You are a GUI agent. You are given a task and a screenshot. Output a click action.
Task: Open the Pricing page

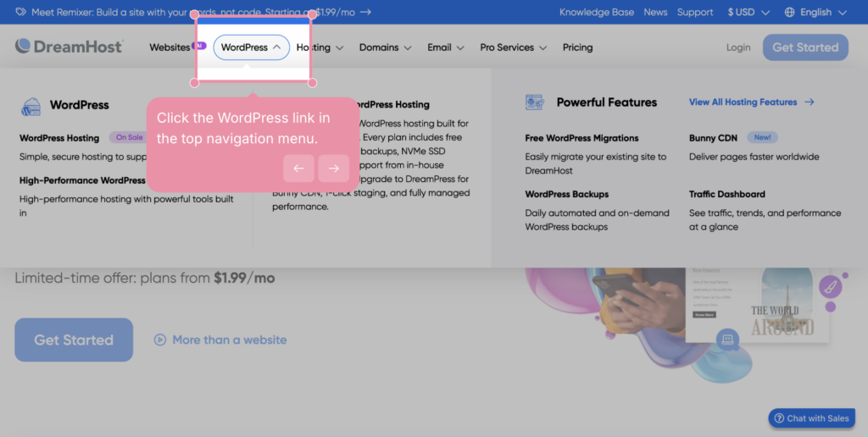click(577, 47)
